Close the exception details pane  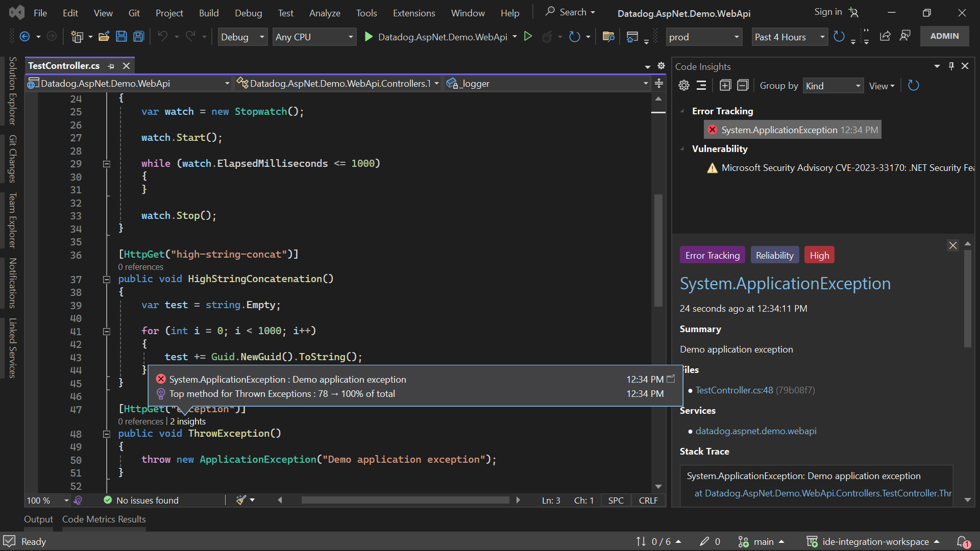tap(953, 245)
